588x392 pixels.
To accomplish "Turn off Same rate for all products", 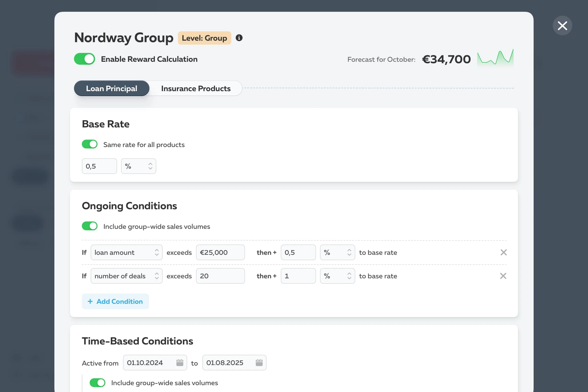I will pos(90,144).
